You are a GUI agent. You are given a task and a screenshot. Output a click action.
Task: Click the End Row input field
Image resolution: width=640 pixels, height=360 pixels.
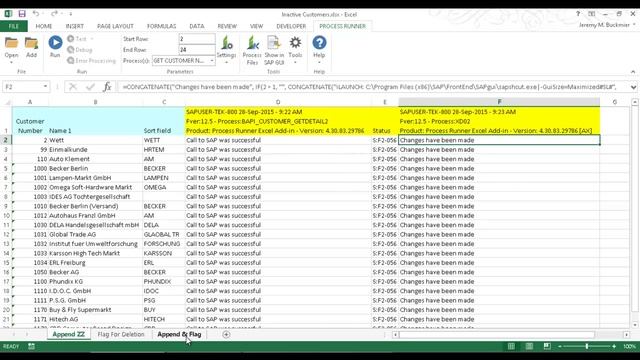coord(197,50)
